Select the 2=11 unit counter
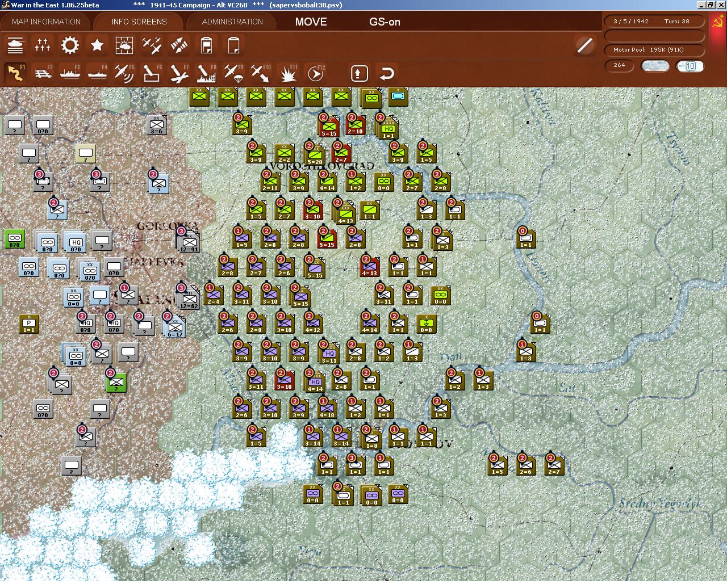The width and height of the screenshot is (727, 588). coord(270,181)
